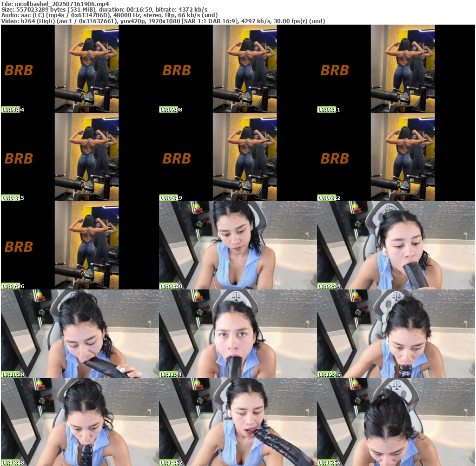Screen dimensions: 476x466
Task: Click the 00:08:30 timestamp label
Action: pyautogui.click(x=171, y=286)
